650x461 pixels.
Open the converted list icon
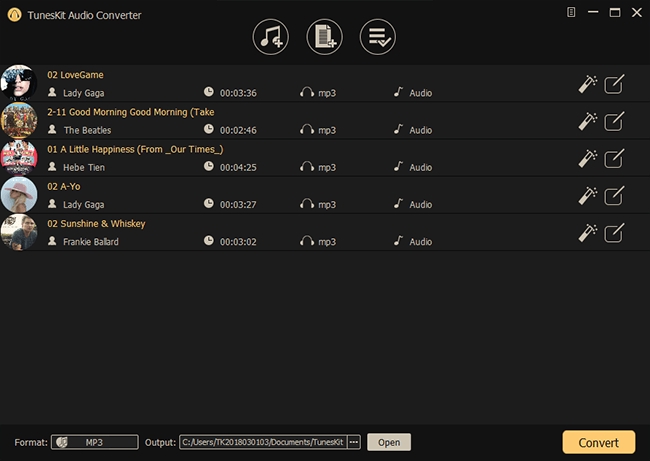[377, 36]
